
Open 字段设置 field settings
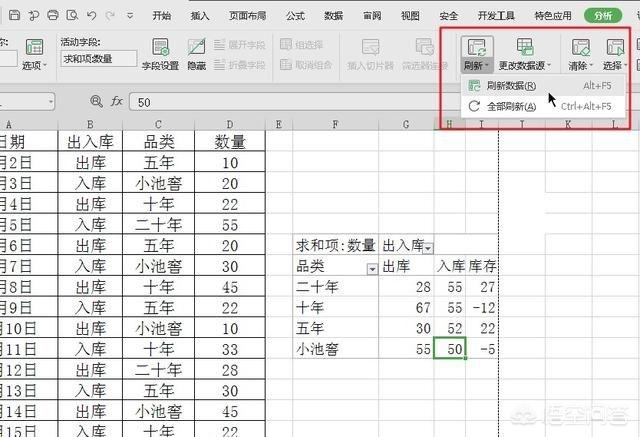click(160, 54)
